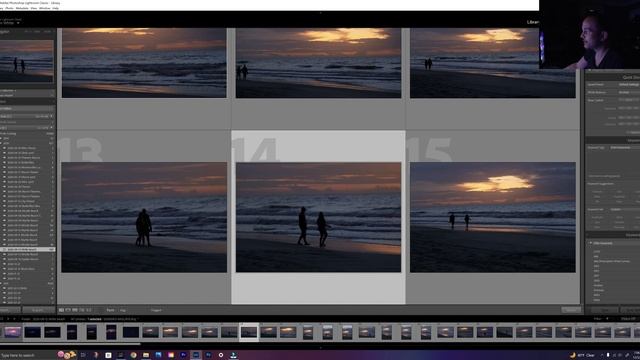Viewport: 640px width, 360px height.
Task: Open the White Balance dropdown
Action: pos(629,92)
